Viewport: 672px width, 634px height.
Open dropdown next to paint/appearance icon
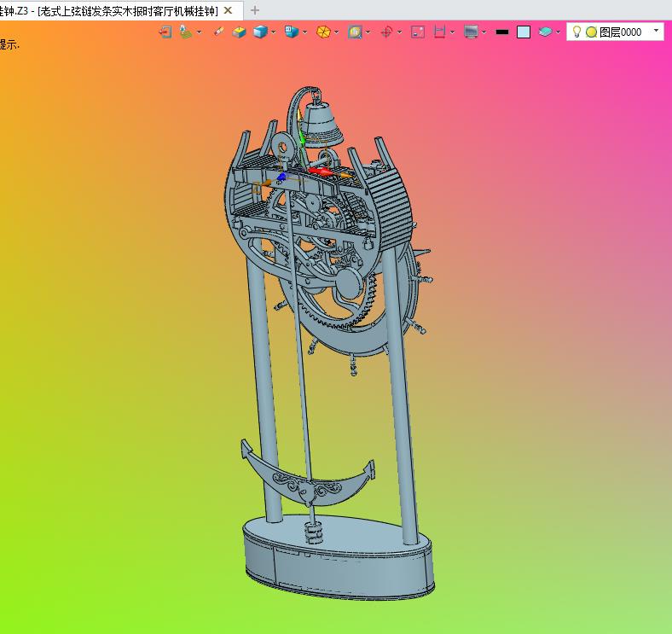tap(199, 32)
